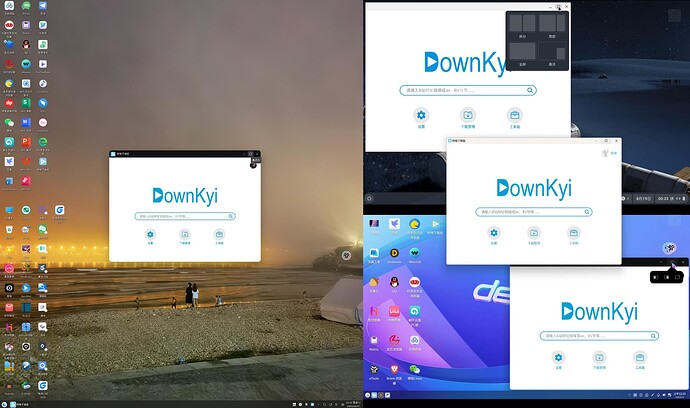The height and width of the screenshot is (408, 690).
Task: Choose the small corner window snap layout
Action: 552,51
